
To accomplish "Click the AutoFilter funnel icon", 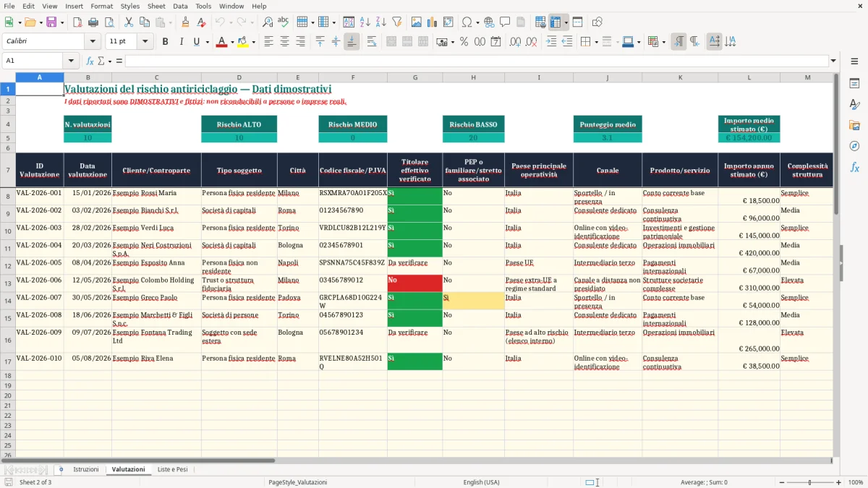I will coord(397,22).
